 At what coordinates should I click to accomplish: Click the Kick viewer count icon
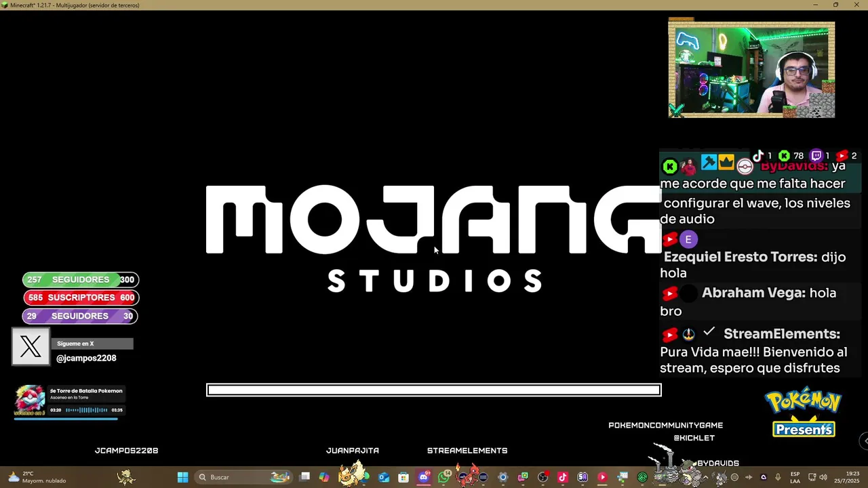[784, 156]
